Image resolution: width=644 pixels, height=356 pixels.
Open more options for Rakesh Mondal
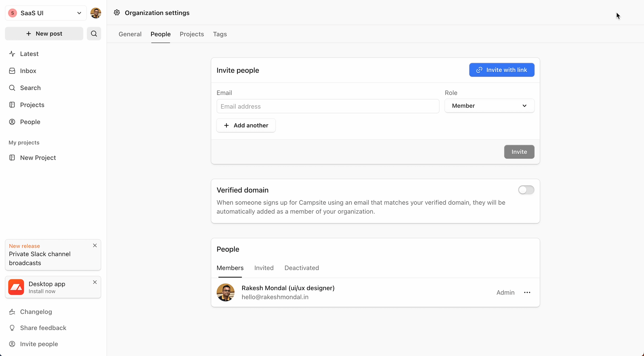click(527, 292)
